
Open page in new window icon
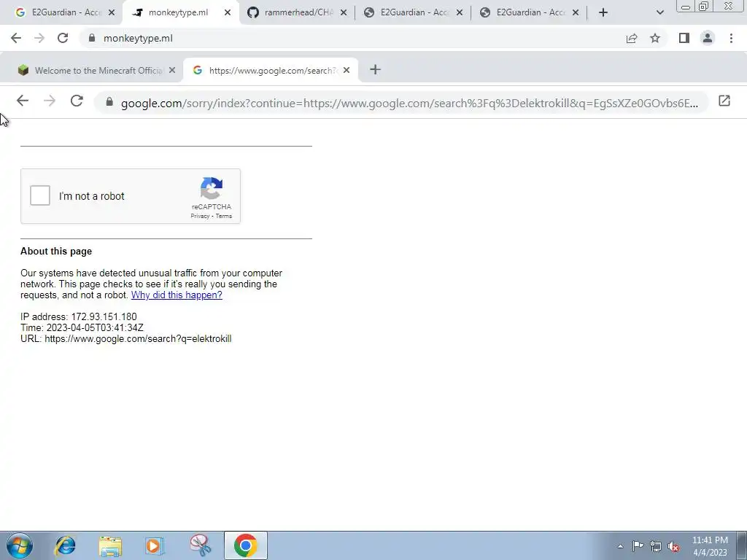tap(724, 101)
